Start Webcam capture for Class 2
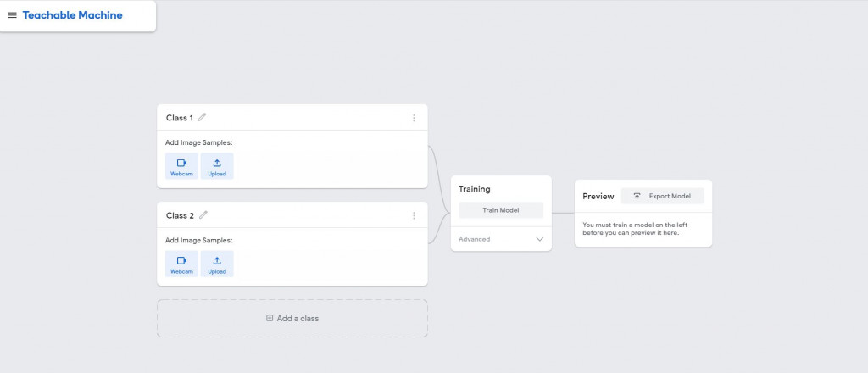Image resolution: width=868 pixels, height=373 pixels. click(x=181, y=264)
